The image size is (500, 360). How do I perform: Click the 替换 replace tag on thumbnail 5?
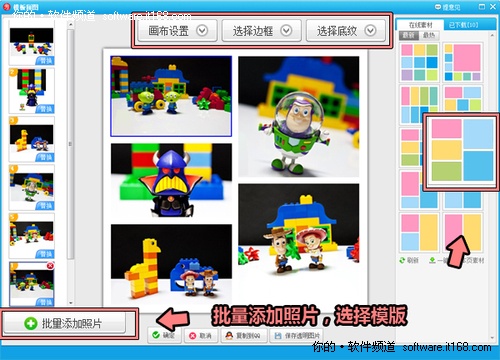click(x=46, y=254)
